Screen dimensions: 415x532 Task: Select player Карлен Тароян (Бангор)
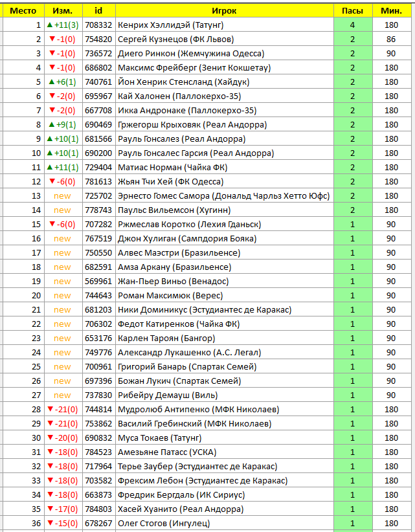[166, 338]
